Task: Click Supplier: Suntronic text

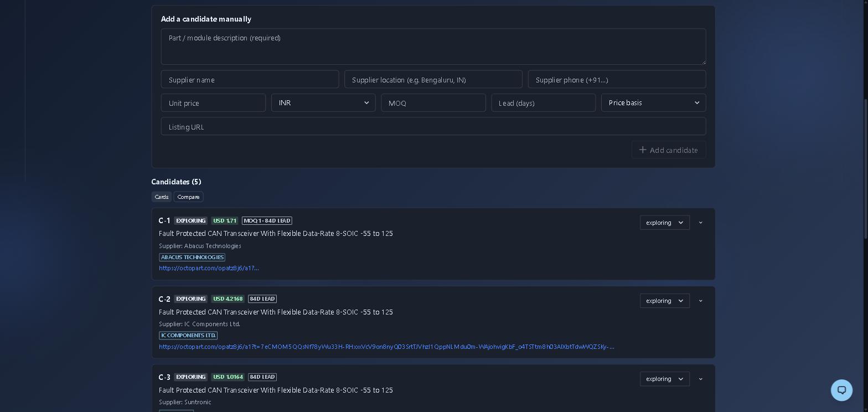Action: tap(185, 402)
